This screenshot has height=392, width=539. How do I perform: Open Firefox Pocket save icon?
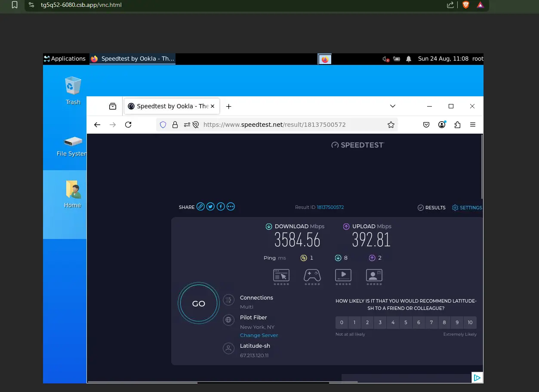coord(426,125)
